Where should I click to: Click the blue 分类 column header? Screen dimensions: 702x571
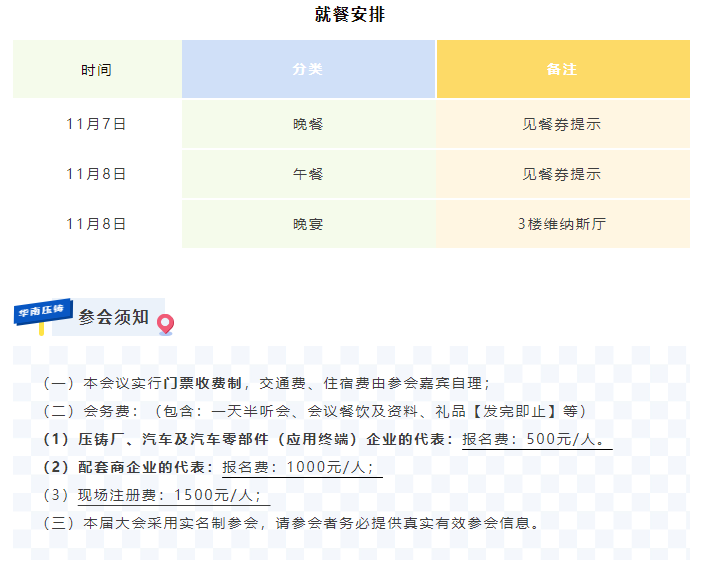point(308,70)
